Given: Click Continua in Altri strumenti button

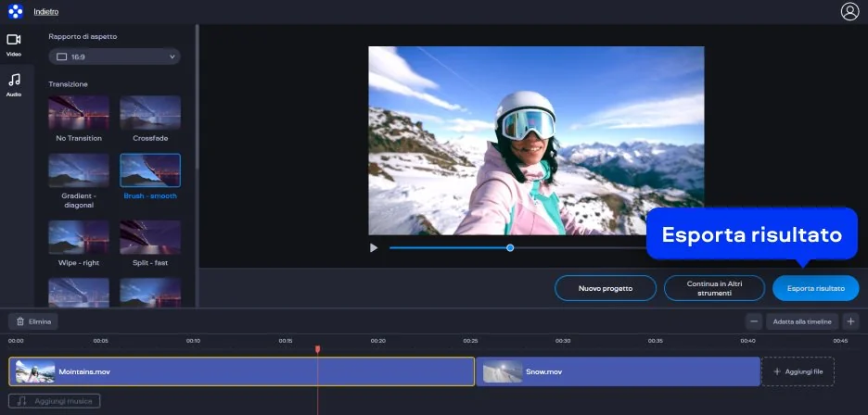Looking at the screenshot, I should 714,288.
